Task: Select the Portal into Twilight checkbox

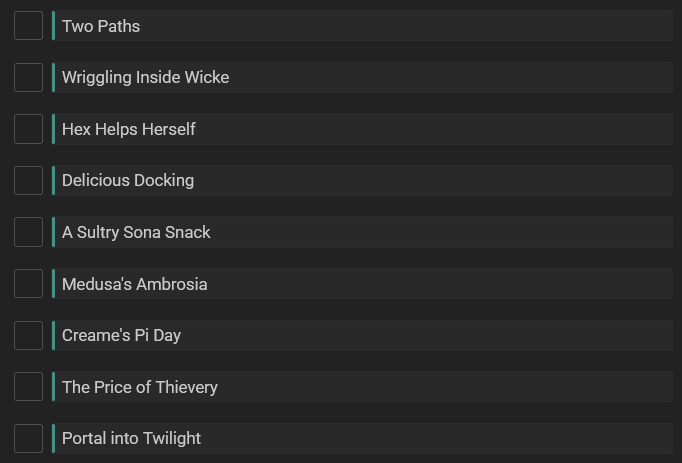Action: pos(28,438)
